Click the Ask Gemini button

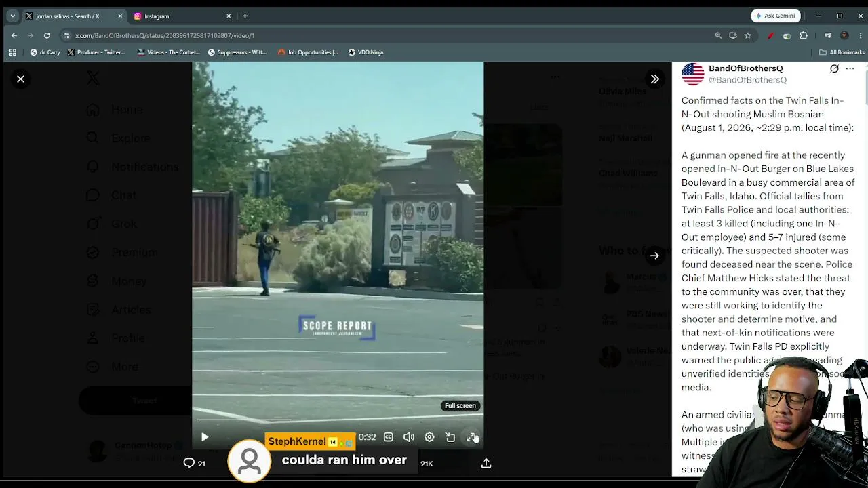(x=776, y=16)
